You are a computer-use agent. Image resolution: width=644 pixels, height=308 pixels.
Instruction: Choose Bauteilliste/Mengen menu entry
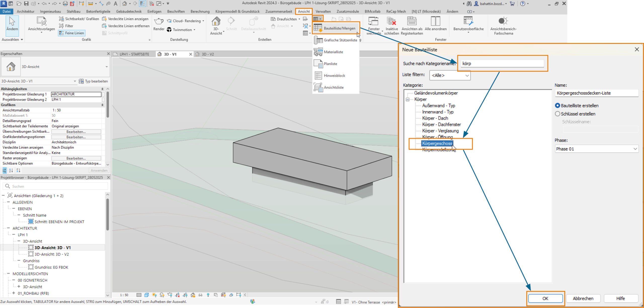pos(336,28)
